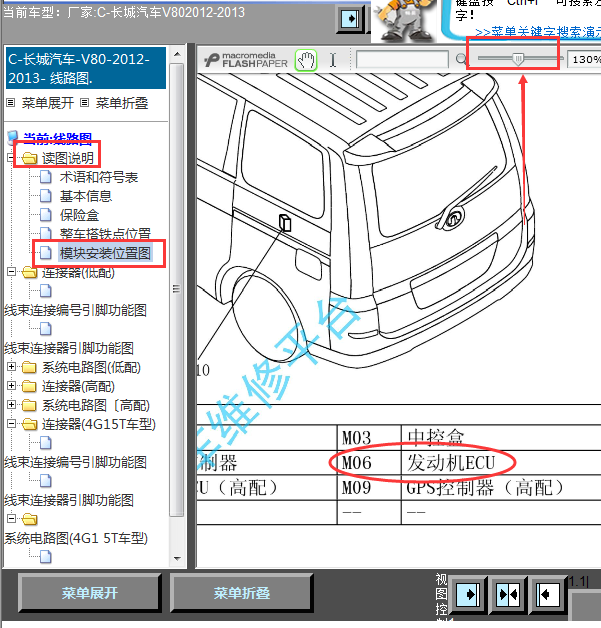Open 线束连接编号引脚功能图 under 连接器(低配)

(x=75, y=310)
